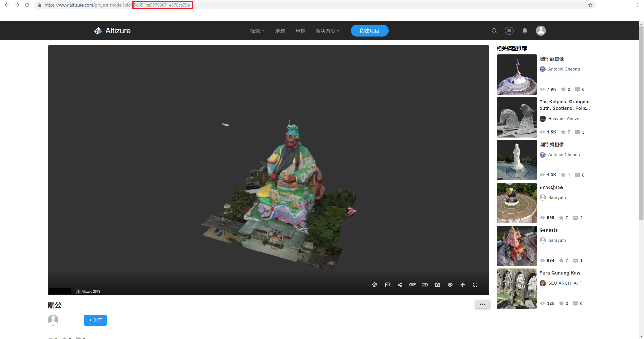Create a GIF of the model

point(412,285)
